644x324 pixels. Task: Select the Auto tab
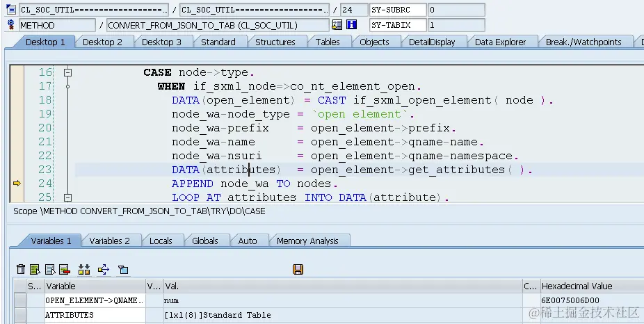coord(248,241)
